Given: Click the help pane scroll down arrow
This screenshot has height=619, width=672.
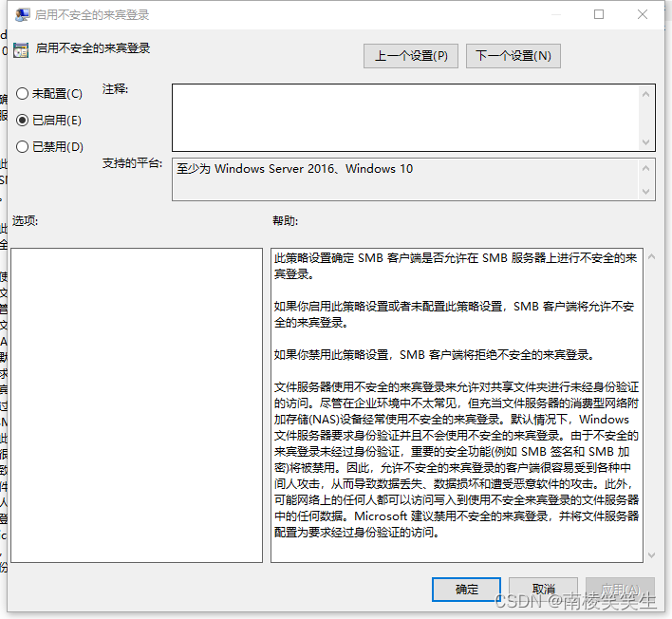Looking at the screenshot, I should point(652,555).
